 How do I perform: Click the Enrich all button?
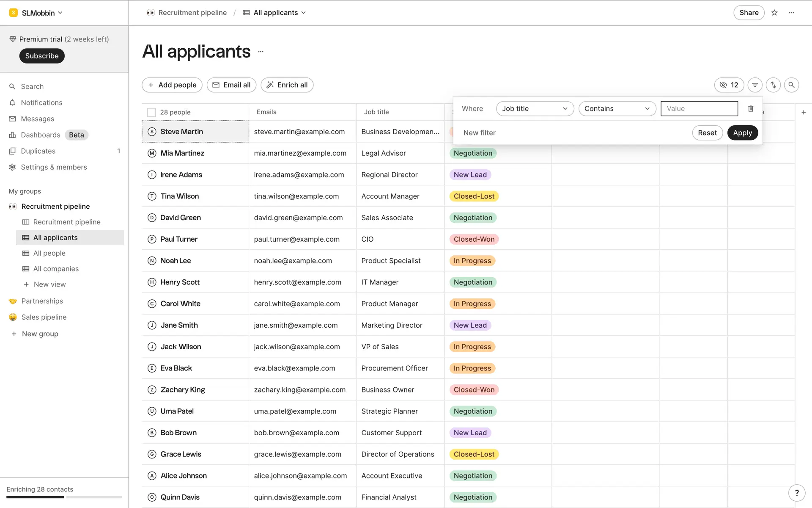click(287, 85)
